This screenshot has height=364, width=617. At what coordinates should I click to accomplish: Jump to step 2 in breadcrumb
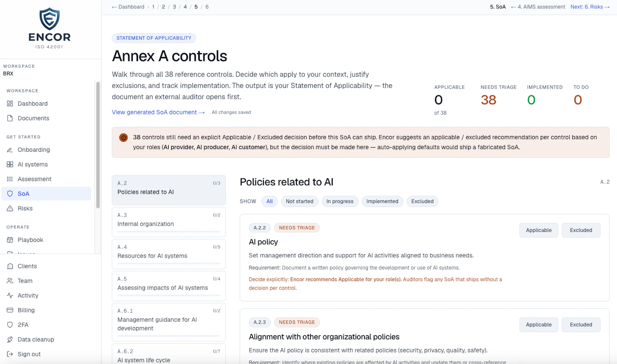click(164, 7)
